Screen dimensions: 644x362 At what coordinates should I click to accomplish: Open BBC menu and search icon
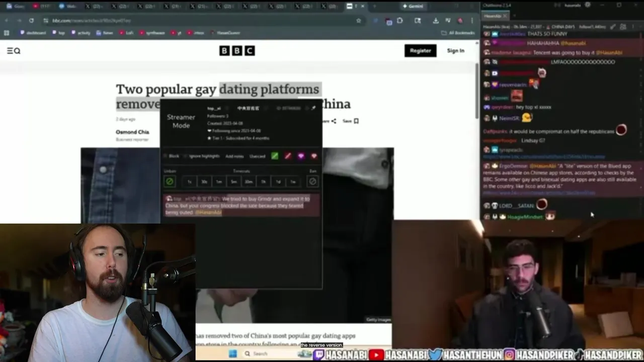point(14,51)
